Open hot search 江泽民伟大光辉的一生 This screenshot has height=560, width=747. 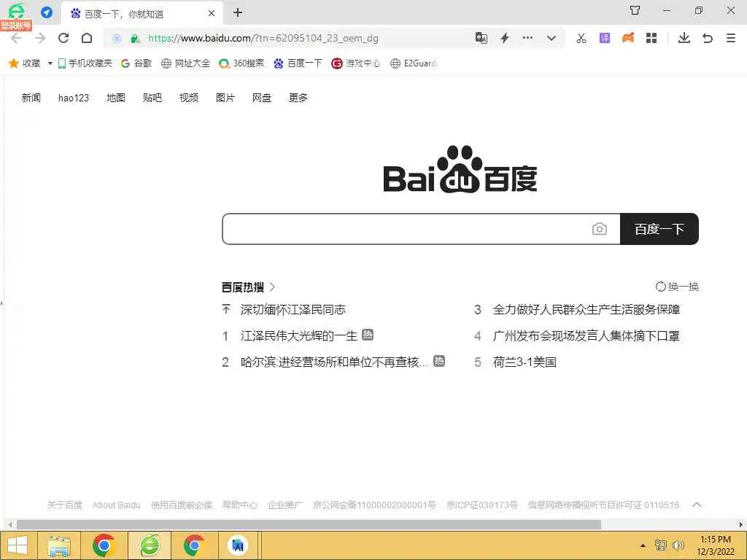pyautogui.click(x=298, y=335)
